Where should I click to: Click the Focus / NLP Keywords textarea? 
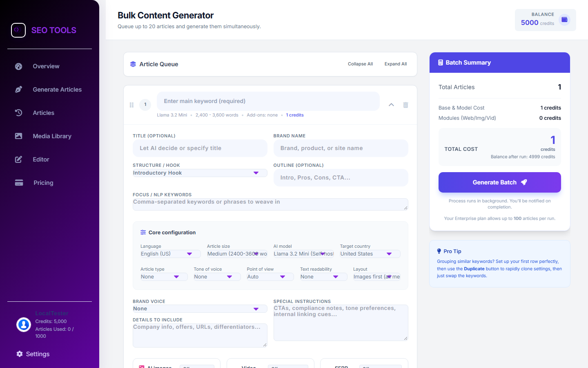pos(270,204)
